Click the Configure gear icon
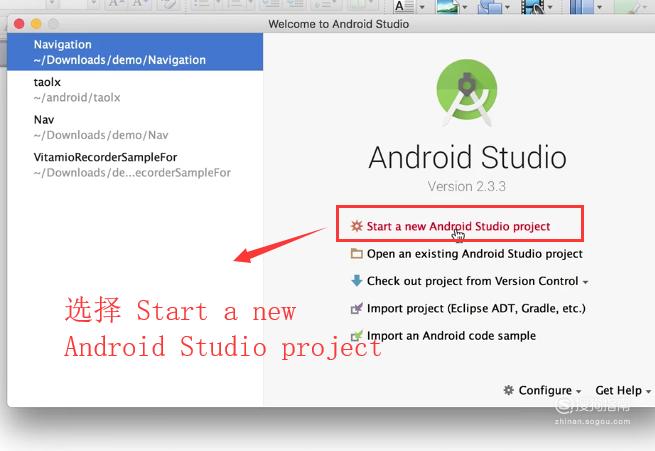Image resolution: width=655 pixels, height=451 pixels. [x=508, y=390]
